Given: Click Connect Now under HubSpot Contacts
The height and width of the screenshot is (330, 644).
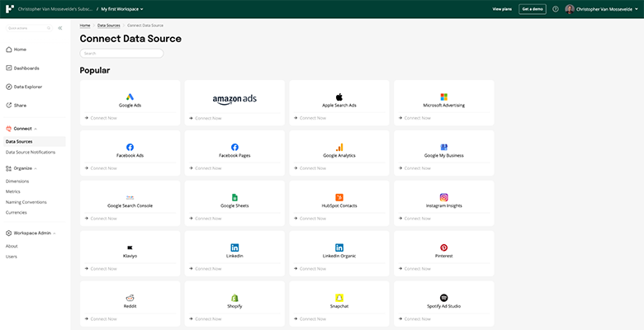Looking at the screenshot, I should (310, 219).
